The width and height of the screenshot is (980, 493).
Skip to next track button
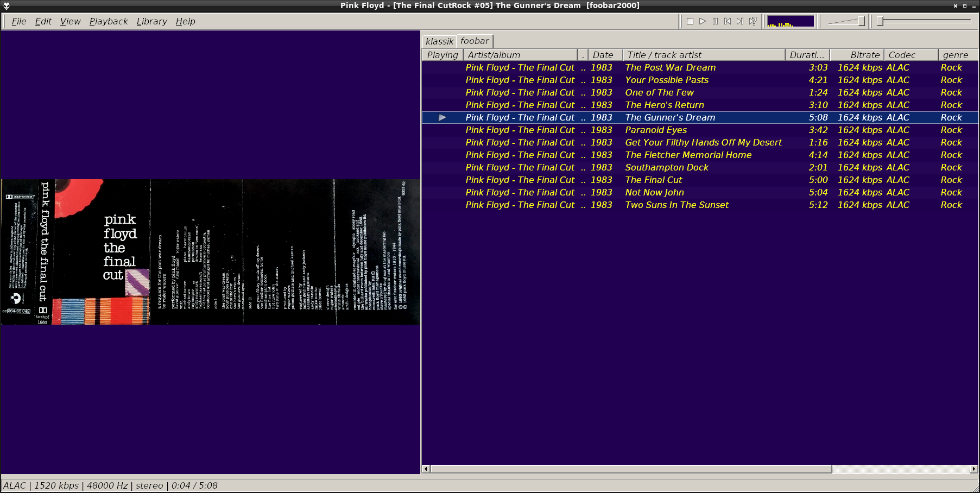(x=740, y=21)
